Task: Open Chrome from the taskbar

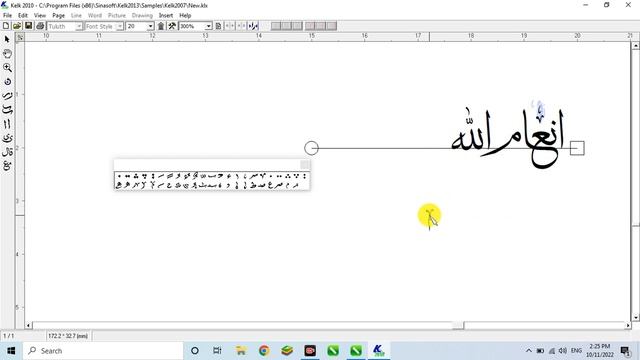Action: (264, 351)
